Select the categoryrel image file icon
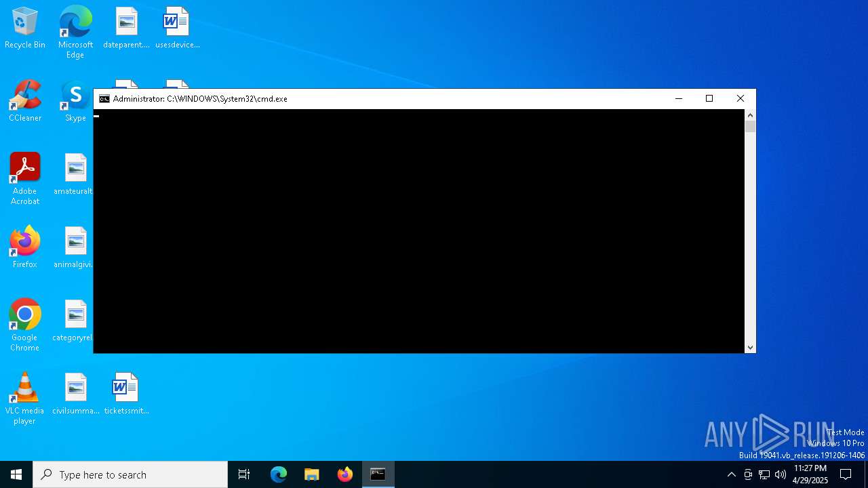Screen dimensions: 868x488 click(73, 321)
